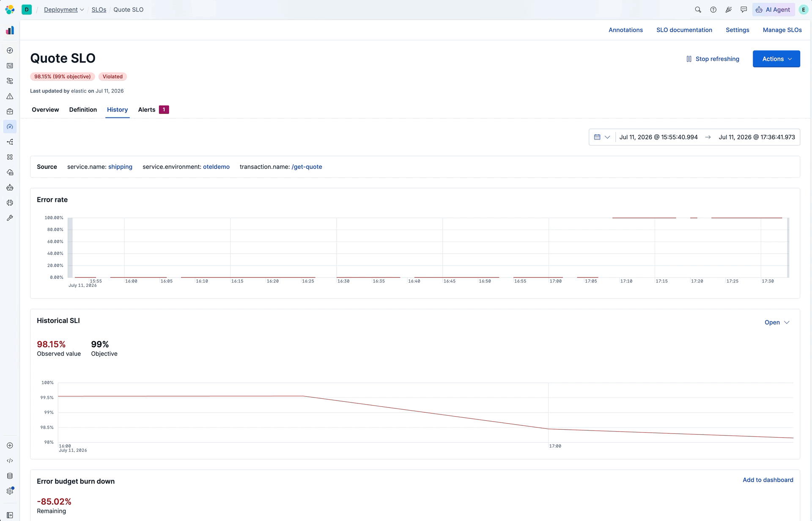Open the Alerts warning triangle icon in sidebar

point(10,96)
